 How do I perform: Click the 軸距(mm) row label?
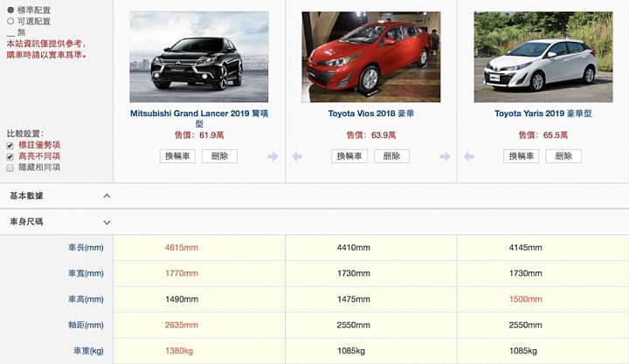86,325
